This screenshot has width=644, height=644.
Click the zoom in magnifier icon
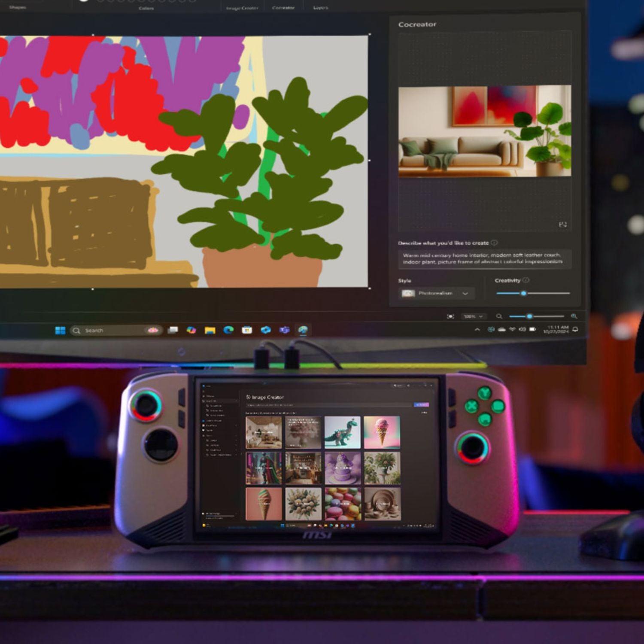[574, 316]
